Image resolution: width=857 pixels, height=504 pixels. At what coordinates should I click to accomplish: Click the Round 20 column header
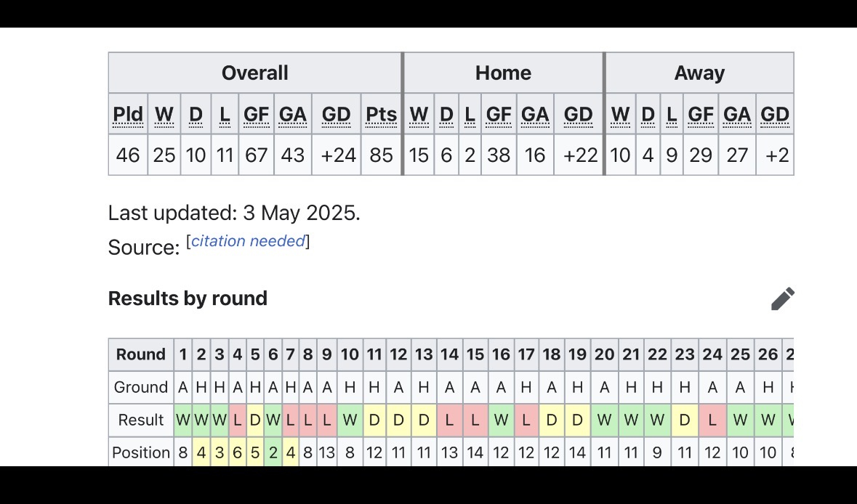coord(604,354)
